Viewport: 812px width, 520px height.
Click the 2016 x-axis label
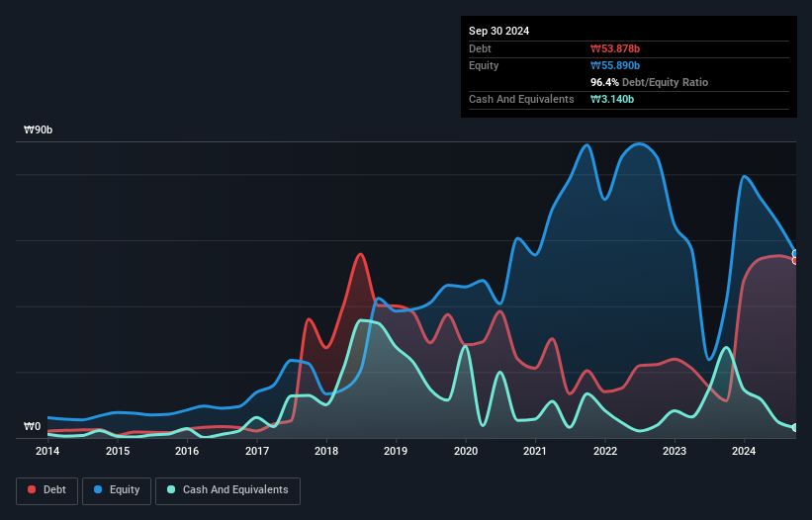coord(187,451)
